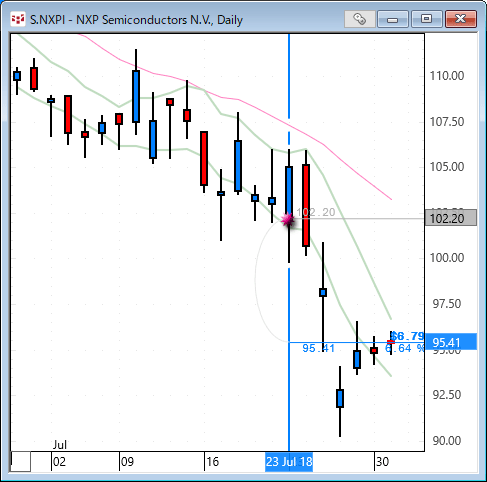The width and height of the screenshot is (487, 482).
Task: Click the 105.00 price axis label
Action: pyautogui.click(x=447, y=167)
